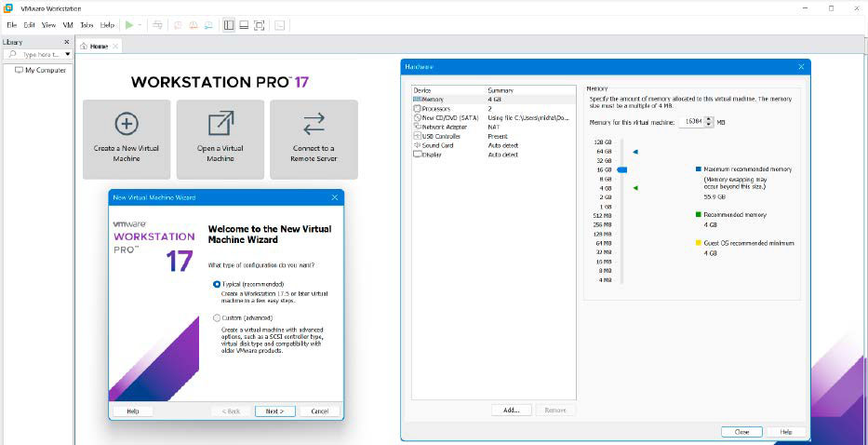The image size is (868, 445).
Task: Click Cancel in the New Virtual Machine Wizard
Action: click(x=320, y=411)
